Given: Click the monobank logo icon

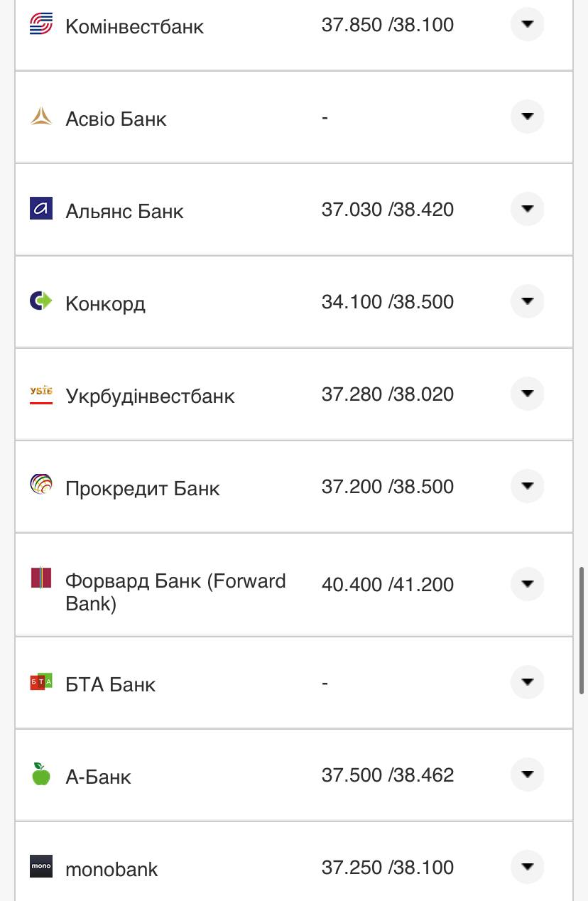Looking at the screenshot, I should [41, 867].
